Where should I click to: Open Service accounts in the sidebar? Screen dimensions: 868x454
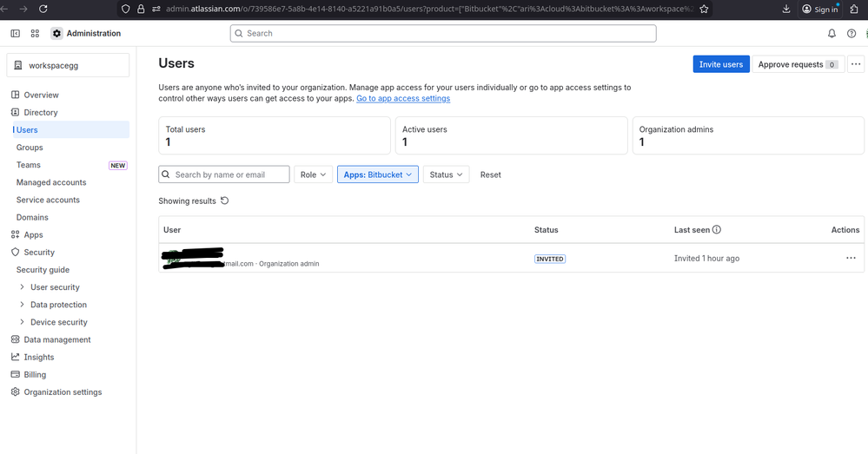[x=48, y=200]
